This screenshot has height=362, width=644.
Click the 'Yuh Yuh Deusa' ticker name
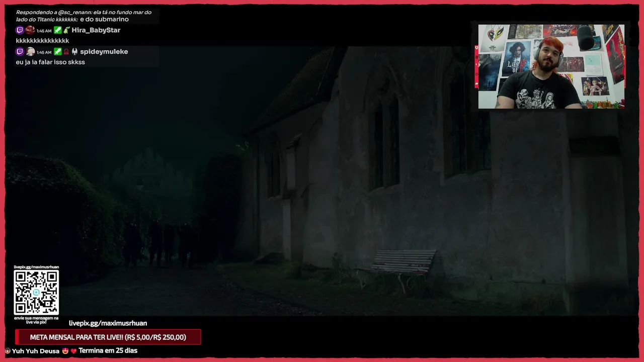pos(36,351)
